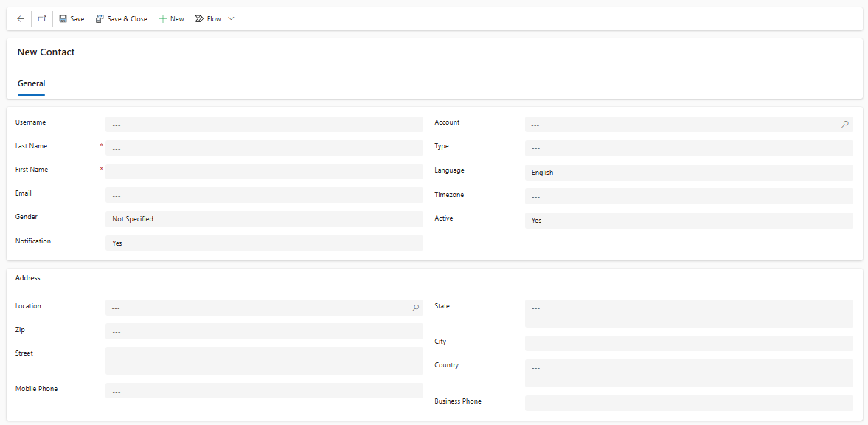Click the Last Name input field
The height and width of the screenshot is (425, 868).
(264, 148)
